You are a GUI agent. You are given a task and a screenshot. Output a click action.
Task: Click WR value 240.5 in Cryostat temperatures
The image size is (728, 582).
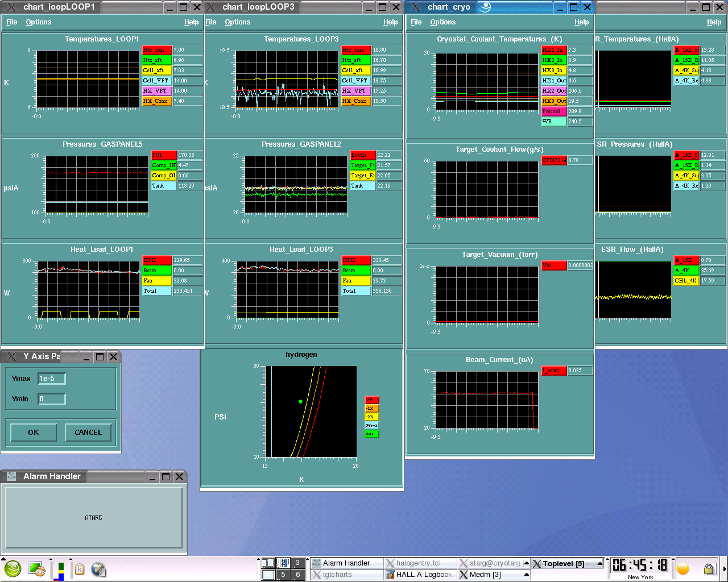point(580,122)
